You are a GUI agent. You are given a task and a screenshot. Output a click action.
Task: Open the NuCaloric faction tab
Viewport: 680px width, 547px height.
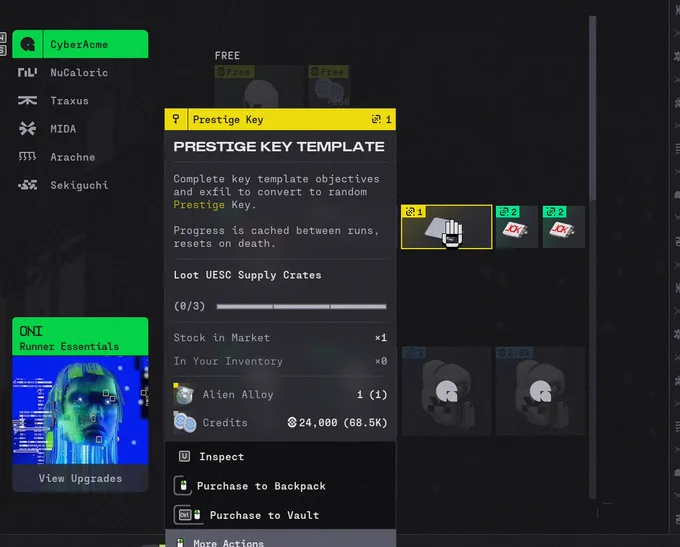(80, 72)
